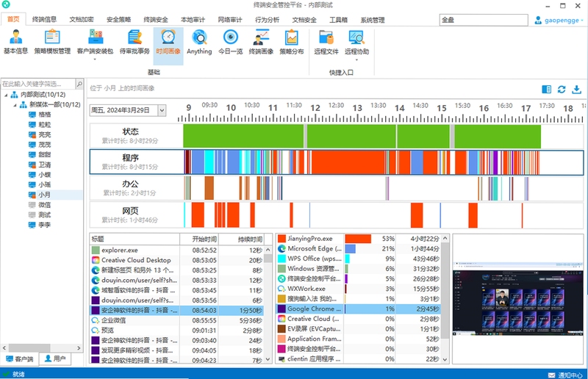Viewport: 588px width, 379px height.
Task: Click the 标题 column header
Action: click(x=135, y=239)
